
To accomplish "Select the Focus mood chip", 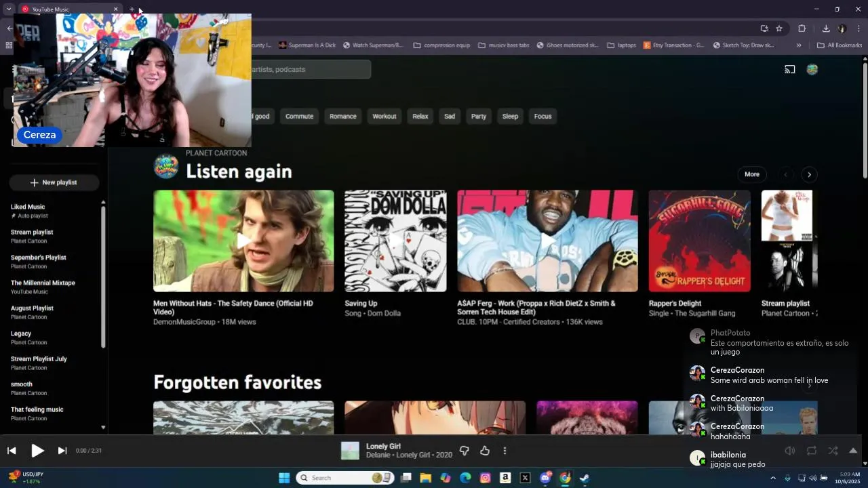I will pyautogui.click(x=542, y=116).
